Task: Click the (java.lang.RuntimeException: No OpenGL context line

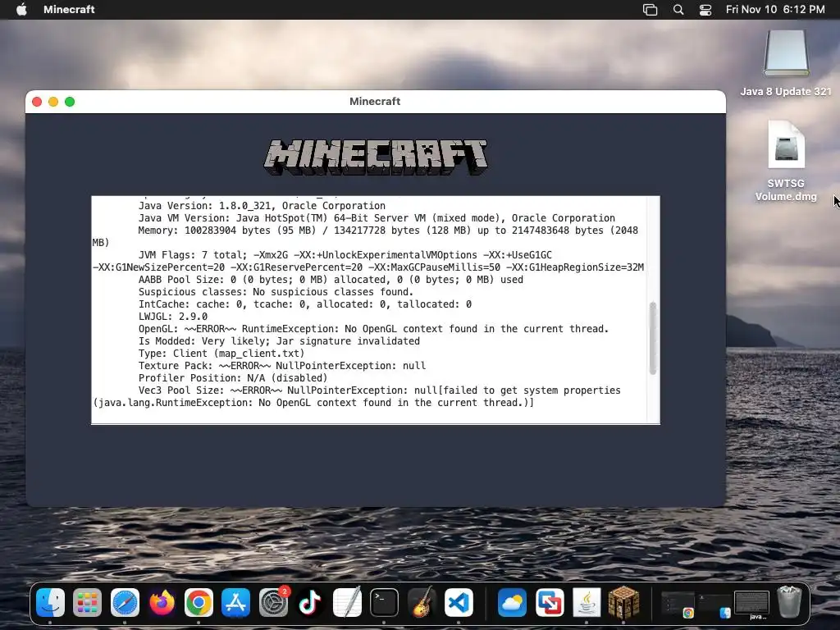Action: pyautogui.click(x=313, y=403)
